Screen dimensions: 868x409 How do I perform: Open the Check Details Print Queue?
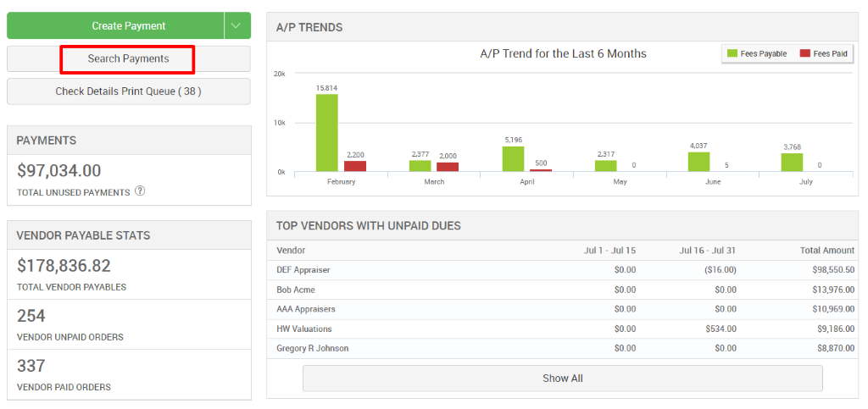[x=128, y=91]
